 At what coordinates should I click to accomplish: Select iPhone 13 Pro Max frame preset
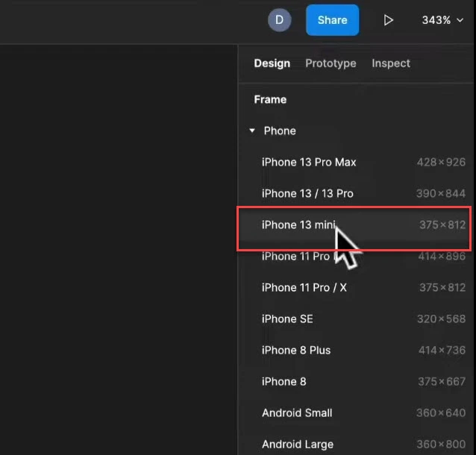click(x=355, y=162)
